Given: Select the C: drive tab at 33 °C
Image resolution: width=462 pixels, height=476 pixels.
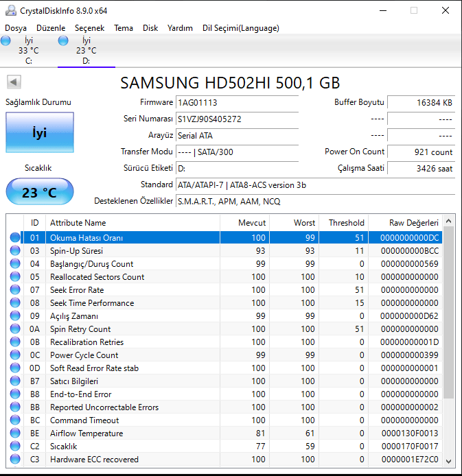Looking at the screenshot, I should (29, 50).
